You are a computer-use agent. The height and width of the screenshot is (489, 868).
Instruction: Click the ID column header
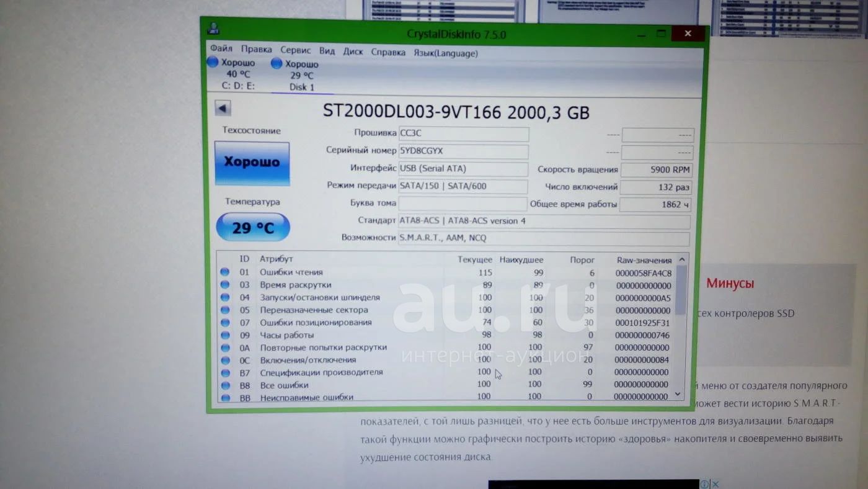coord(244,259)
